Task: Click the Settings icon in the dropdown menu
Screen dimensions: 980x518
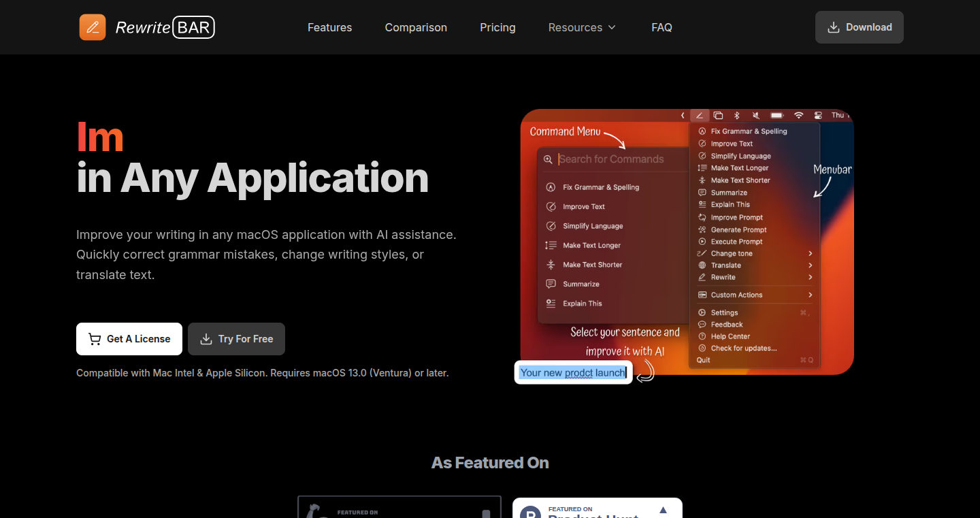Action: coord(702,312)
